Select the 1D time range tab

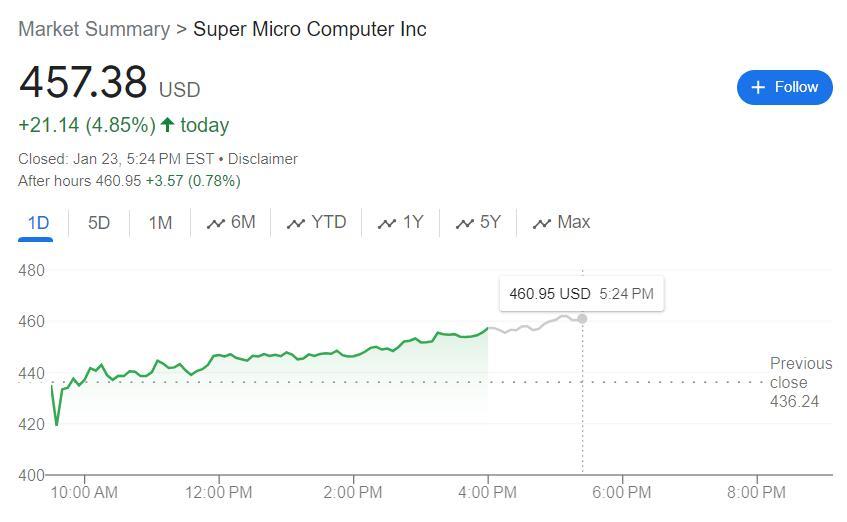coord(38,223)
